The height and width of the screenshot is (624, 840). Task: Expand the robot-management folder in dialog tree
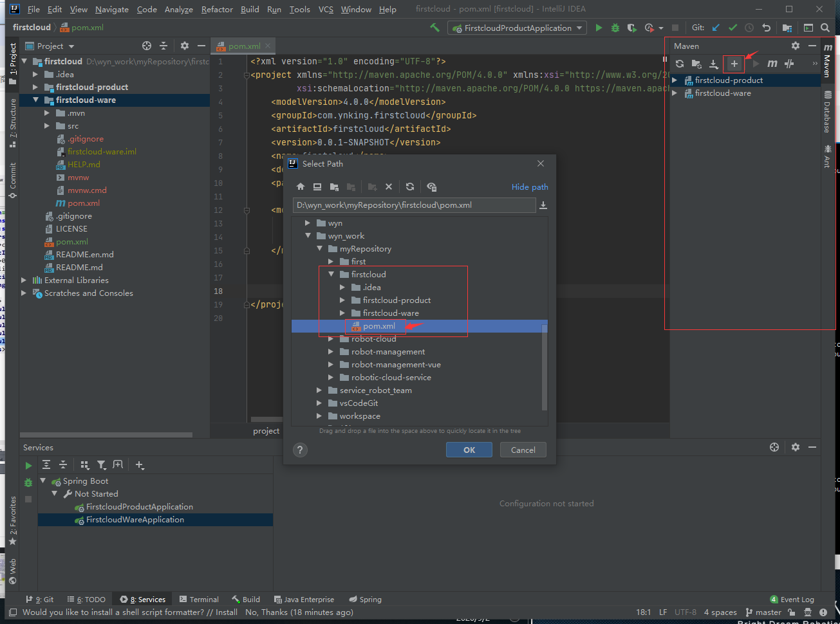pos(331,352)
